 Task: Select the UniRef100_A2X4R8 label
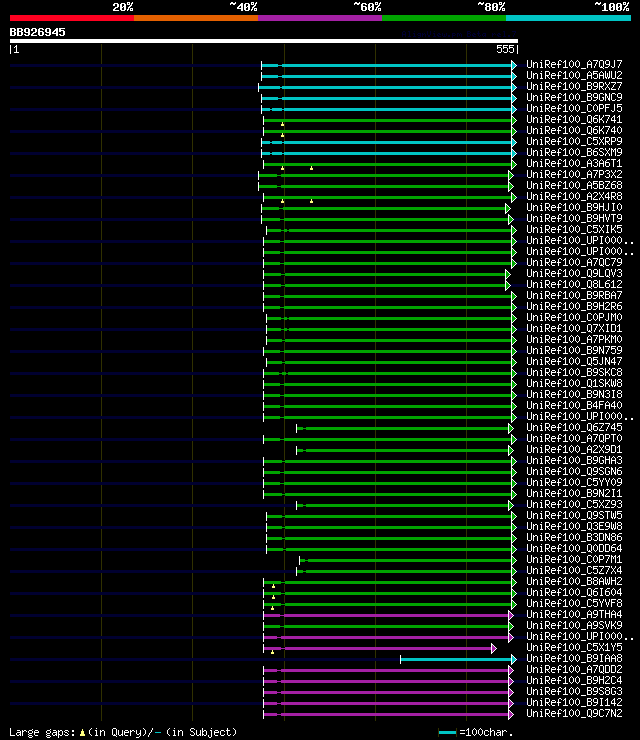[x=574, y=196]
